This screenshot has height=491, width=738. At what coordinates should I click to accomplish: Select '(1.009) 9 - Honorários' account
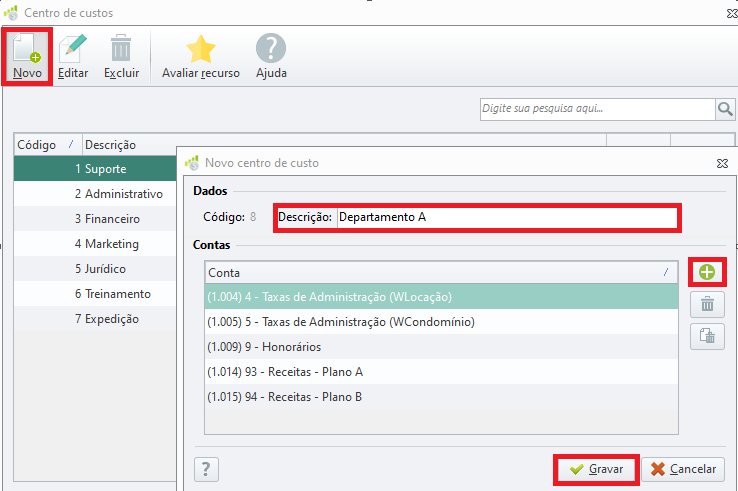click(441, 346)
